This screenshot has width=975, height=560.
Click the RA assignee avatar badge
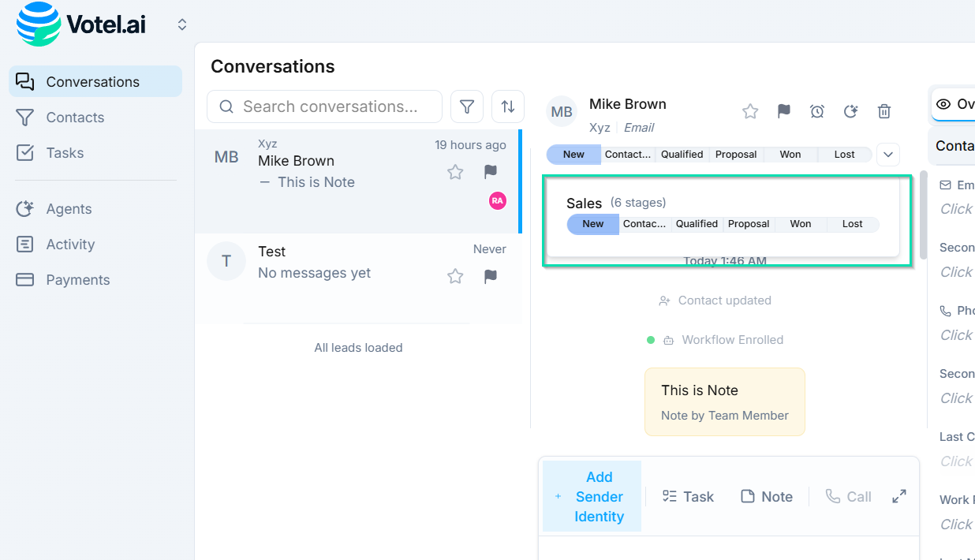coord(497,201)
